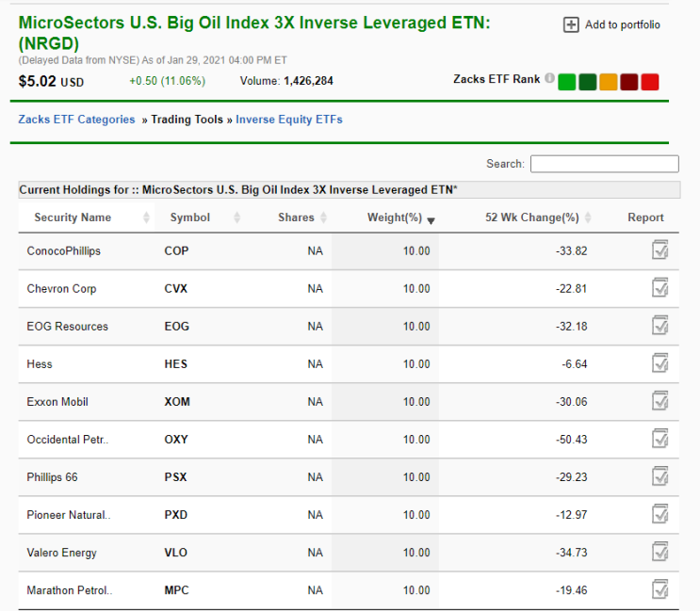The image size is (700, 611).
Task: Click the Trading Tools breadcrumb text
Action: 187,120
